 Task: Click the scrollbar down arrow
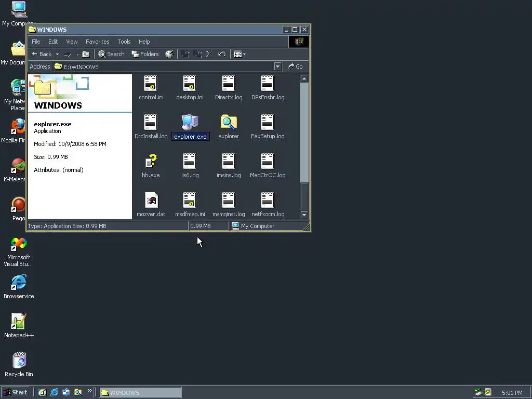pos(304,215)
